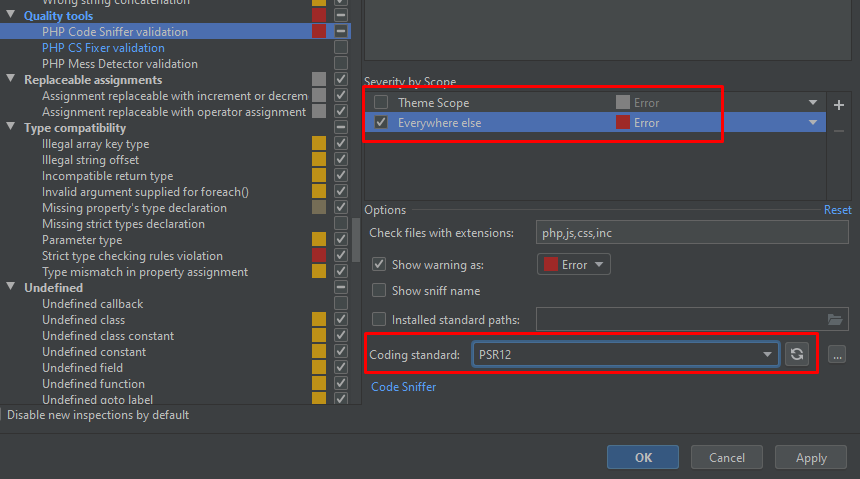Enable Show sniff name option

pos(379,290)
